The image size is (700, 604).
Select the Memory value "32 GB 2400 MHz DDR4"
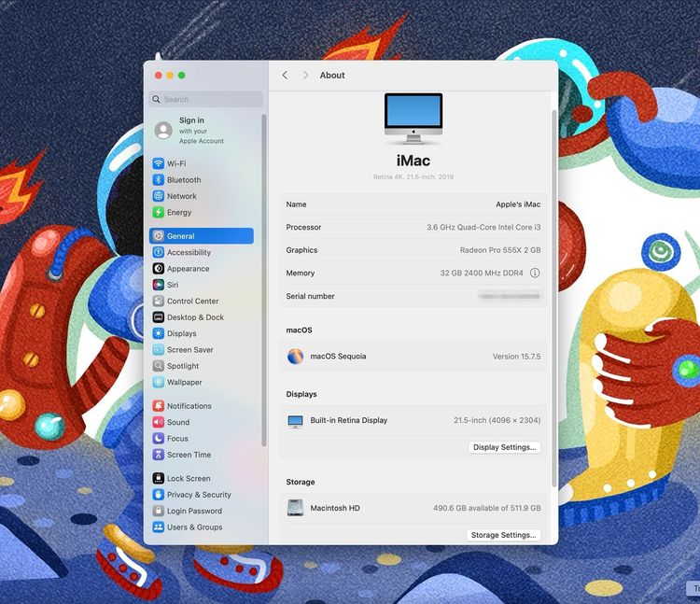point(482,273)
